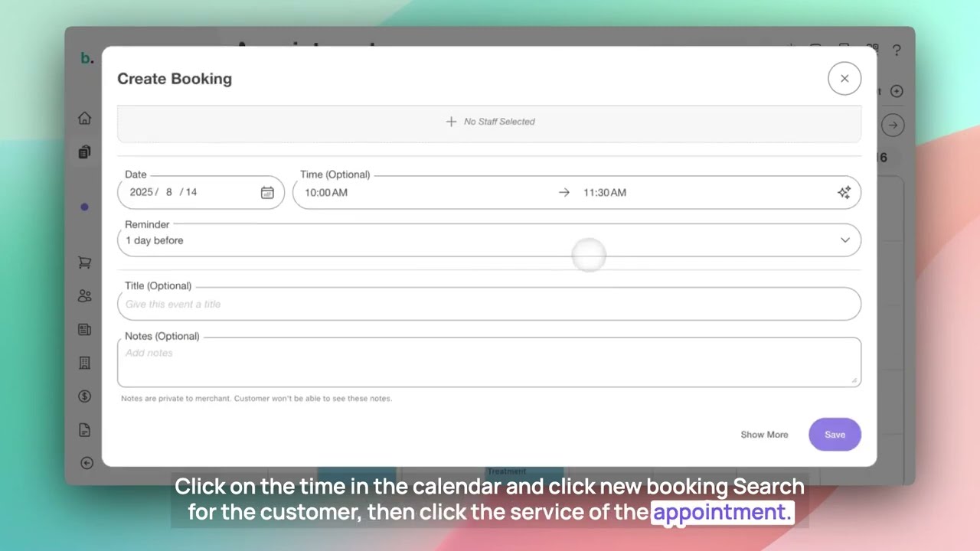
Task: Select the day 14 in the Date field
Action: click(191, 192)
